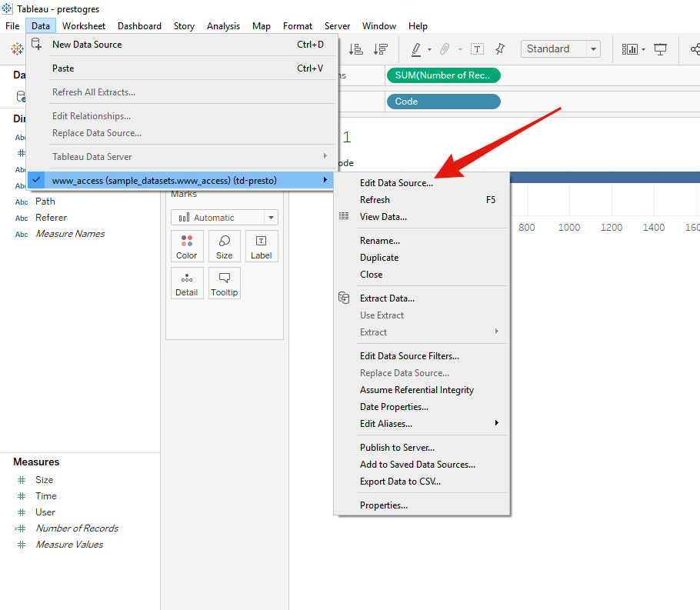
Task: Open the Help menu
Action: point(418,26)
